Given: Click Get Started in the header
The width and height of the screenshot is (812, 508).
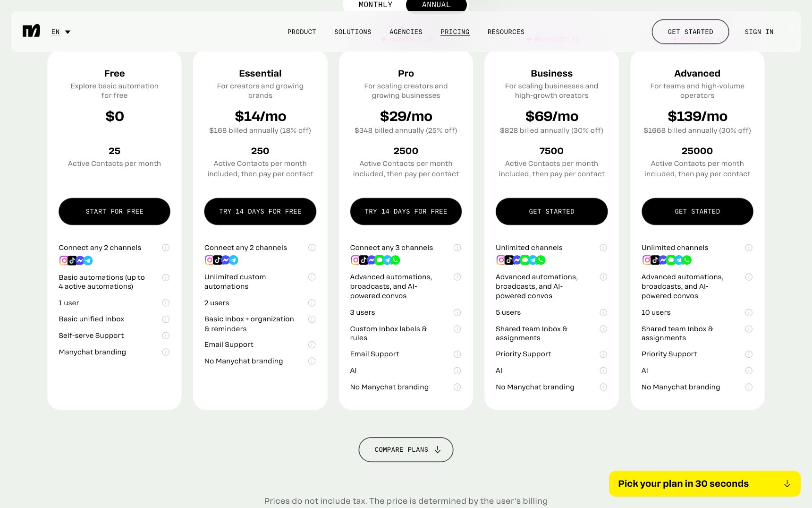Looking at the screenshot, I should pos(690,32).
